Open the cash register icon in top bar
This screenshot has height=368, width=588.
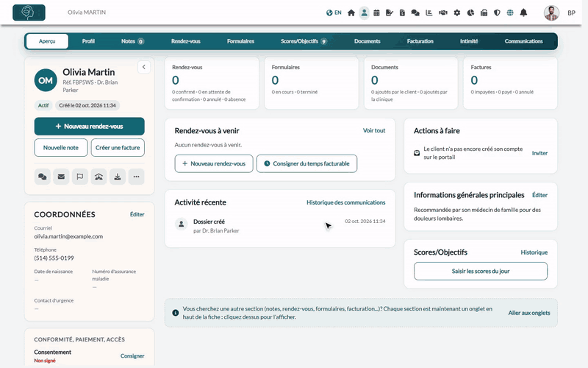pyautogui.click(x=484, y=13)
